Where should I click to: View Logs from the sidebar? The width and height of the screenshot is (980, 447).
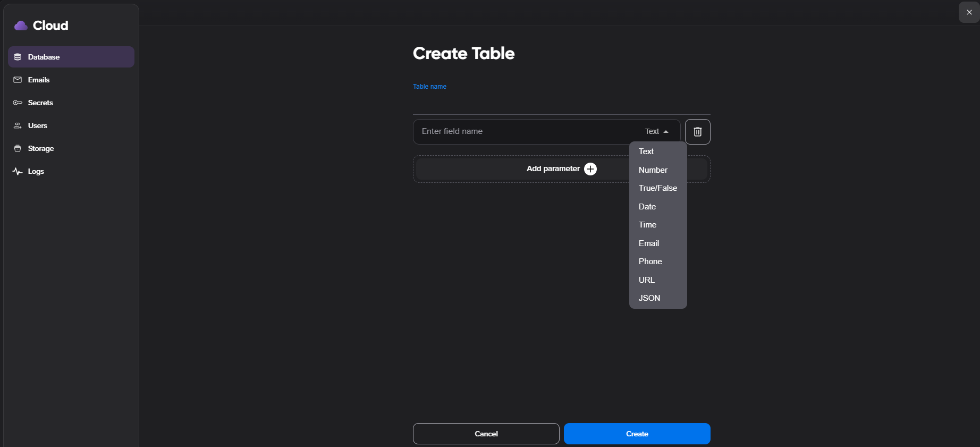click(71, 171)
